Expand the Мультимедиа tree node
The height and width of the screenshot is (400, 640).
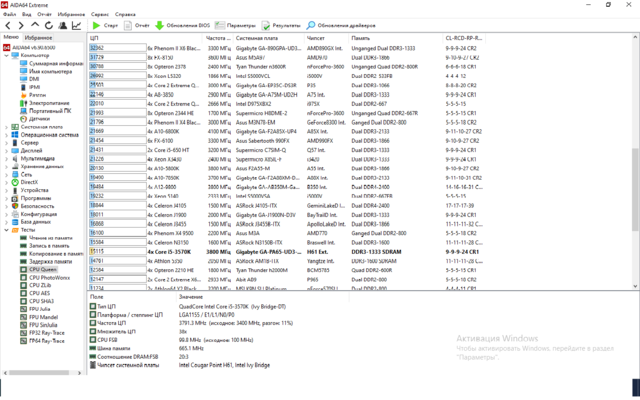pos(7,159)
